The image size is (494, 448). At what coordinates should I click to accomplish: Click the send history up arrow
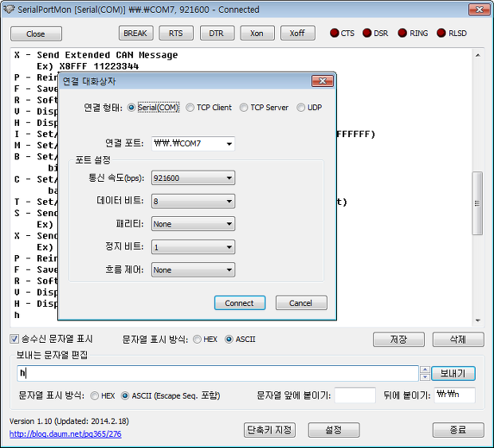[x=425, y=370]
